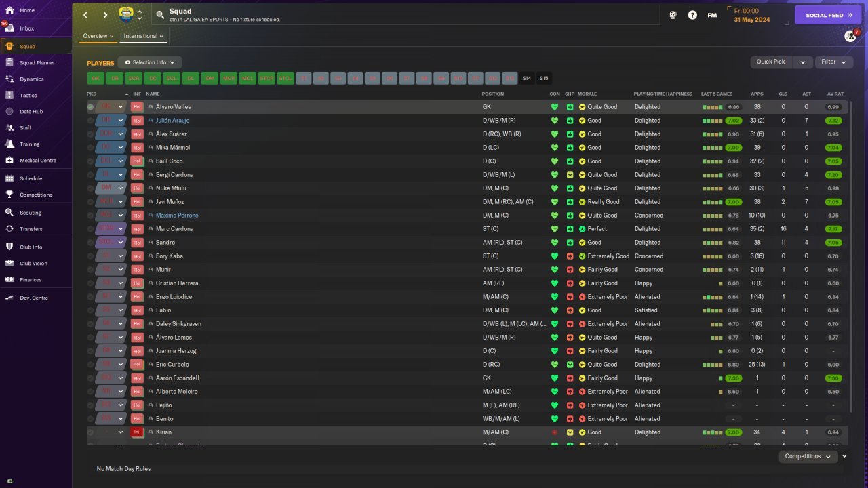Viewport: 868px width, 488px height.
Task: Click the search magnifier icon
Action: click(159, 14)
